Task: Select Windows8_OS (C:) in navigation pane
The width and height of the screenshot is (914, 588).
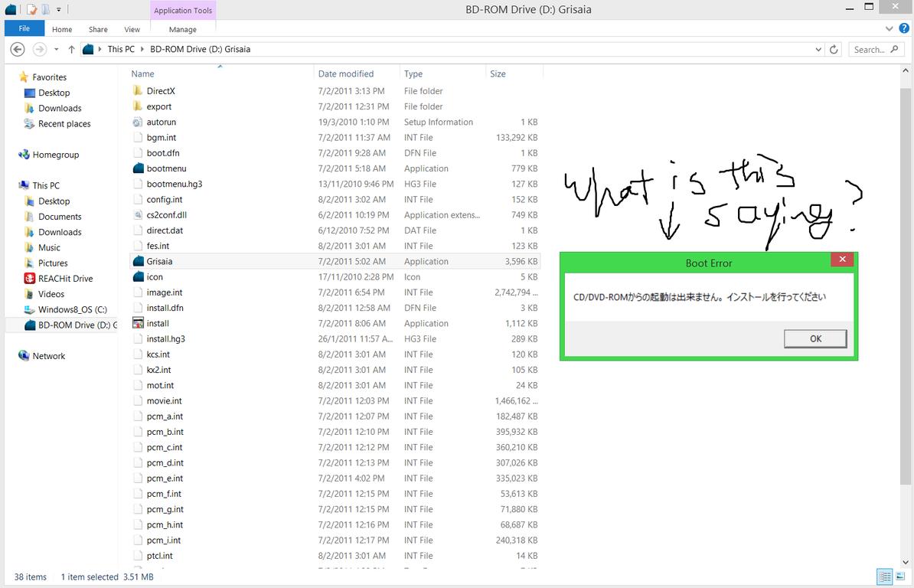Action: coord(72,309)
